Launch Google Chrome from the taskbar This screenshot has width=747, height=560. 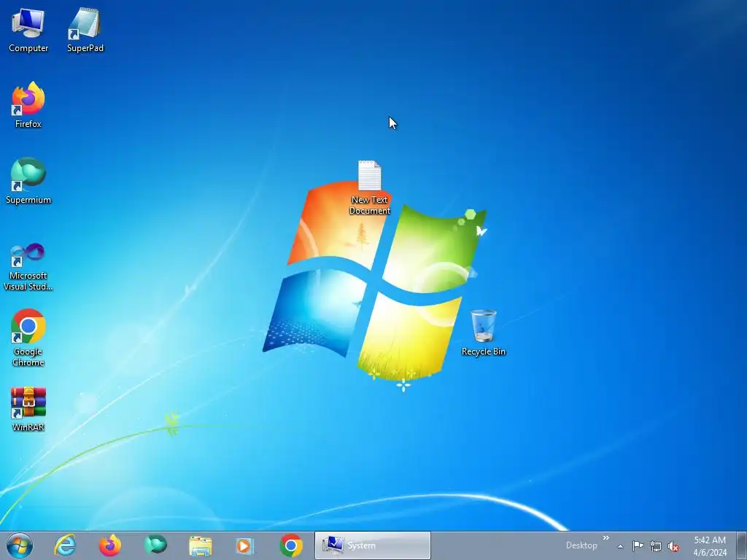[x=291, y=545]
